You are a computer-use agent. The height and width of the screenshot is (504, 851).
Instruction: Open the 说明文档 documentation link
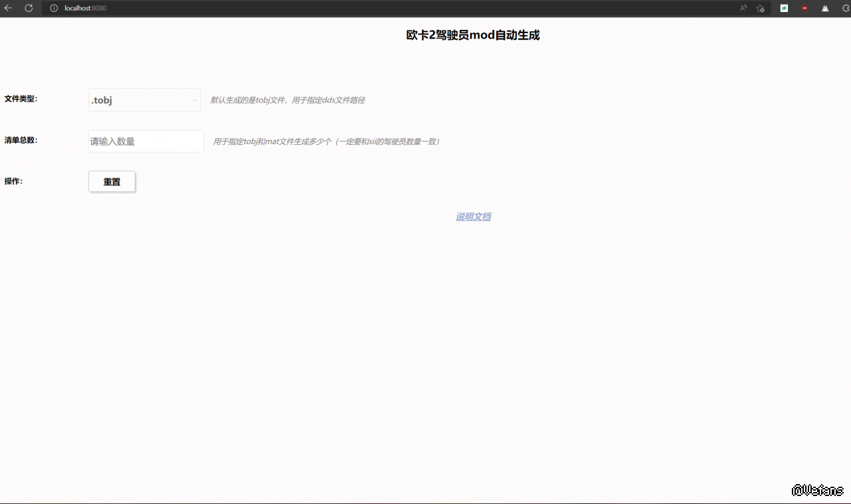(x=473, y=217)
